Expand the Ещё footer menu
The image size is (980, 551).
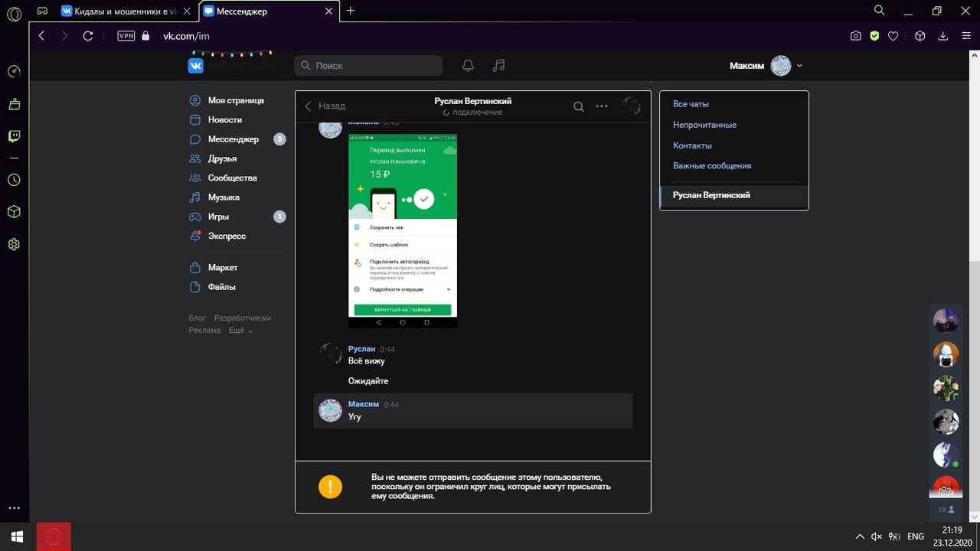(x=240, y=331)
